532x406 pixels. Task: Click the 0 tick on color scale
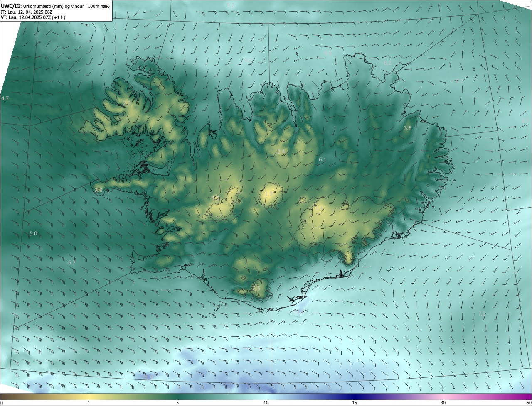coord(2,403)
